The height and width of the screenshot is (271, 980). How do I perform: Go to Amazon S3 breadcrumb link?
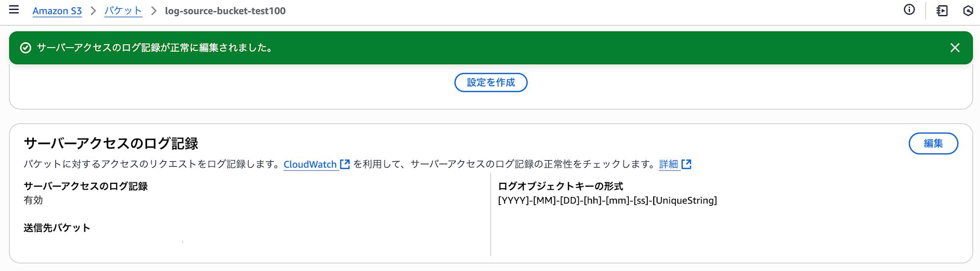click(x=57, y=11)
